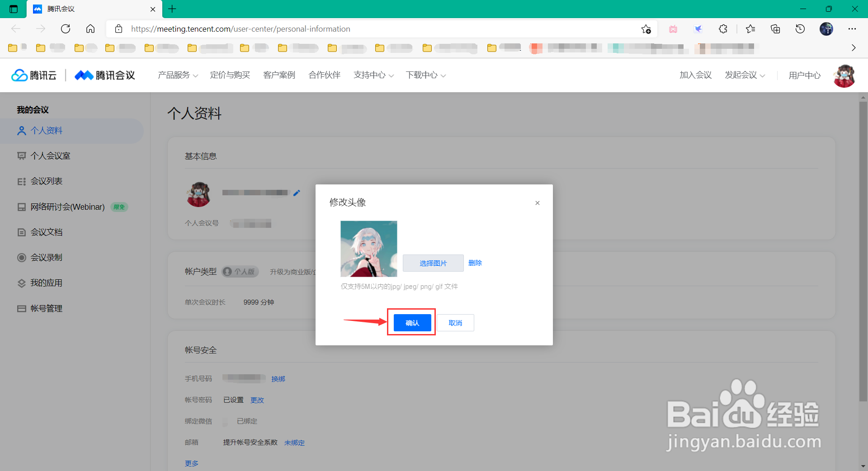The image size is (868, 471).
Task: Click 换绑 next to phone number
Action: [278, 379]
